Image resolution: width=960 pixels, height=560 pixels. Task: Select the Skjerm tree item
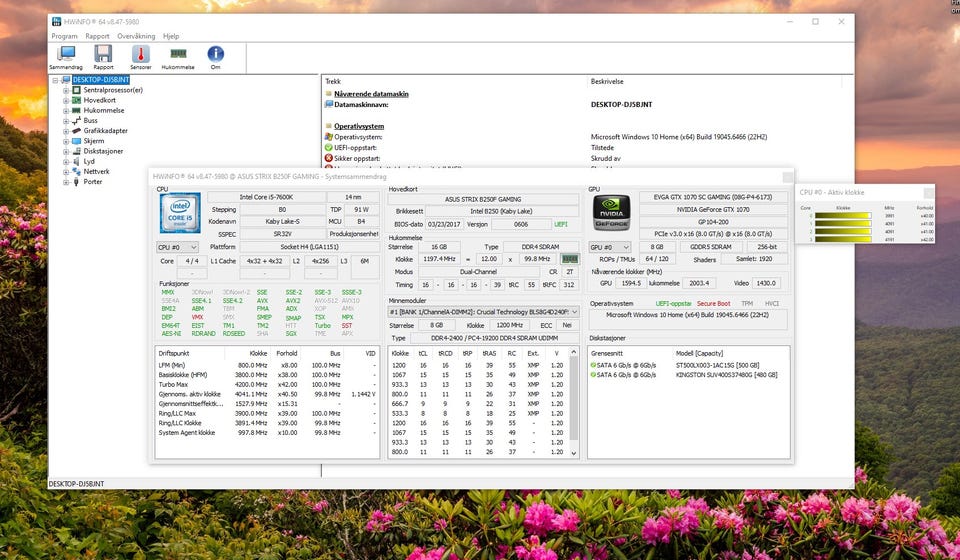tap(94, 141)
